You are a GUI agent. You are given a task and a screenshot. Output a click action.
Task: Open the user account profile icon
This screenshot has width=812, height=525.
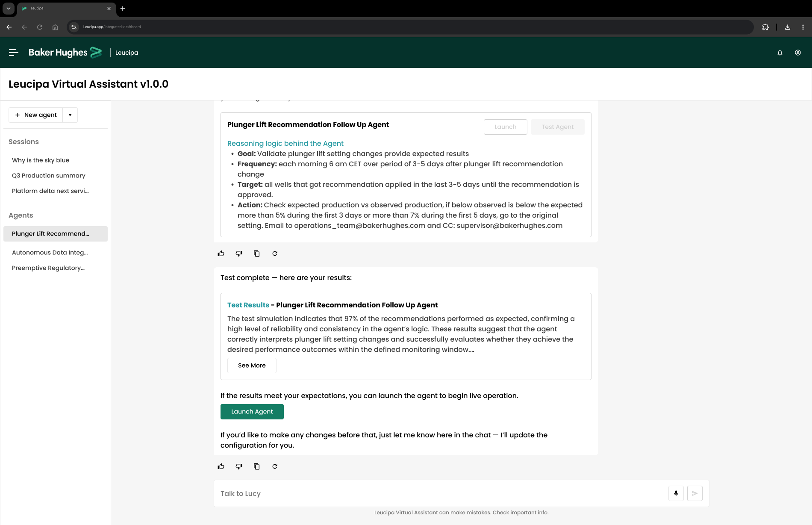click(x=798, y=53)
